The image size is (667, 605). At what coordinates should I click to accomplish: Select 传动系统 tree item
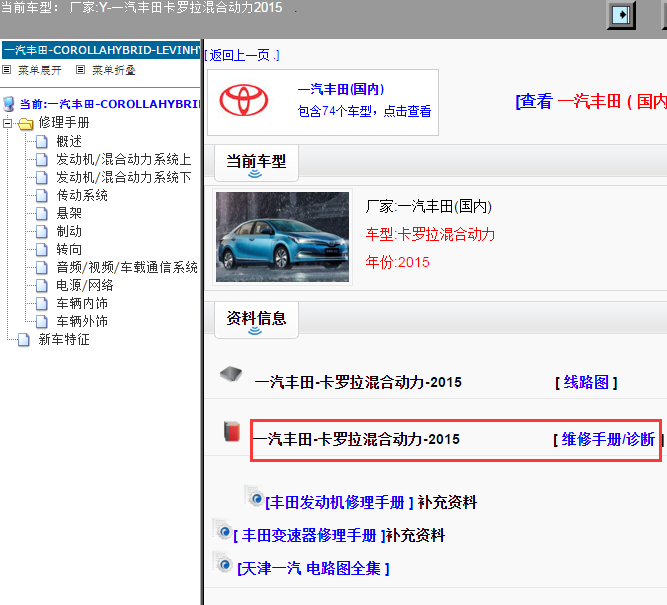tap(82, 196)
